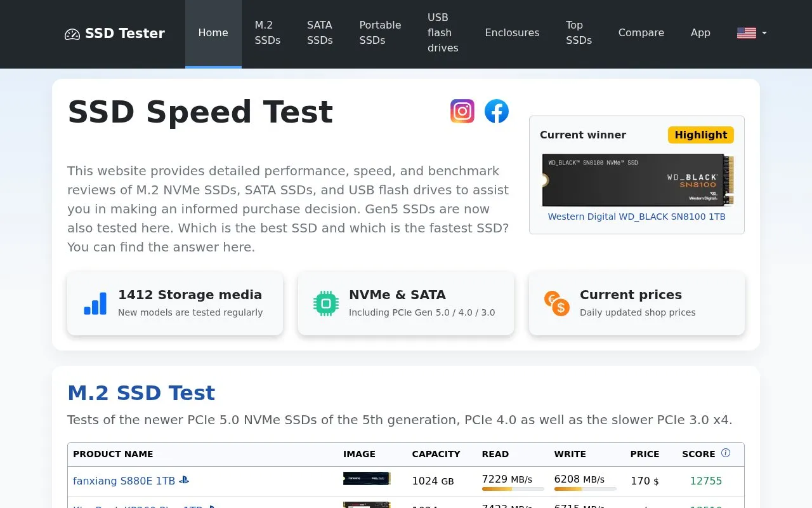Click the PlayStation icon beside fanxiang S880E

pos(184,480)
